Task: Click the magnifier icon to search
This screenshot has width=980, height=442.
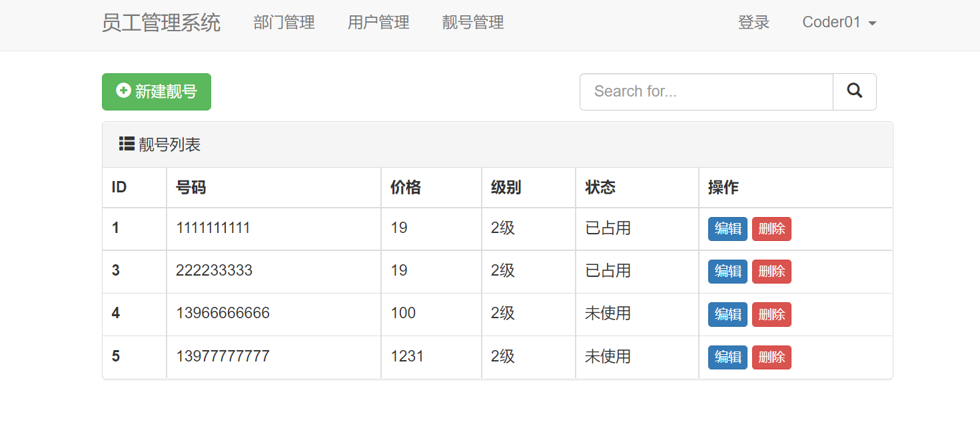Action: [x=854, y=91]
